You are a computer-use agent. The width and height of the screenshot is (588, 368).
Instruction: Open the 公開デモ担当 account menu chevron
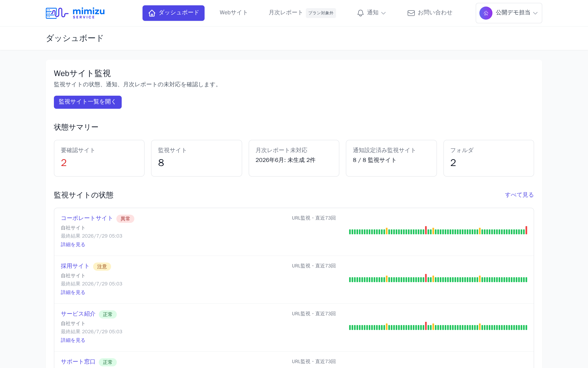(535, 13)
